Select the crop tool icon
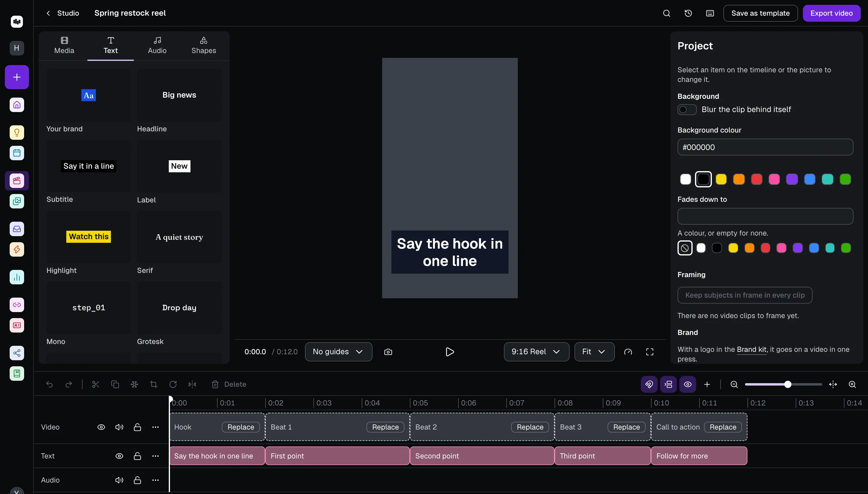 [153, 384]
